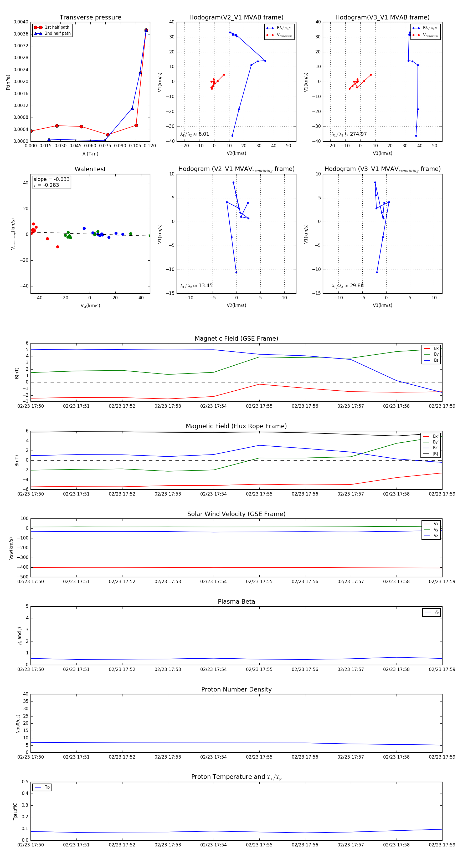473x868 pixels.
Task: Select the Bz' legend entry in Flux Rope plot
Action: (431, 448)
